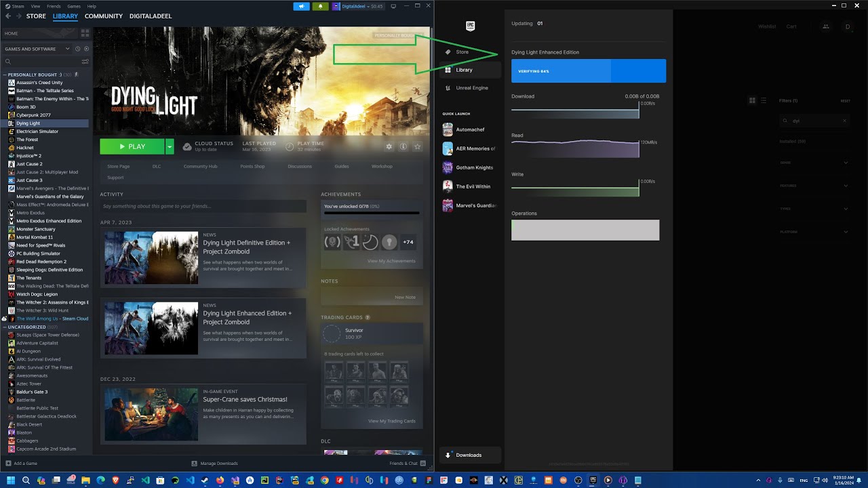Viewport: 868px width, 488px height.
Task: Add Dying Light to favorites star
Action: (417, 146)
